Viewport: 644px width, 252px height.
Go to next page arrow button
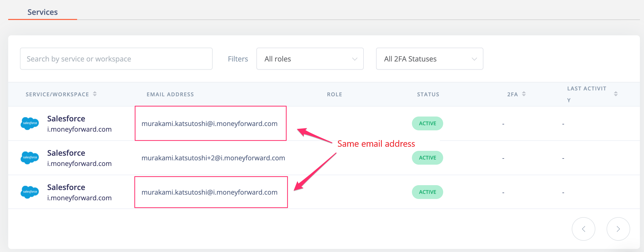tap(618, 229)
